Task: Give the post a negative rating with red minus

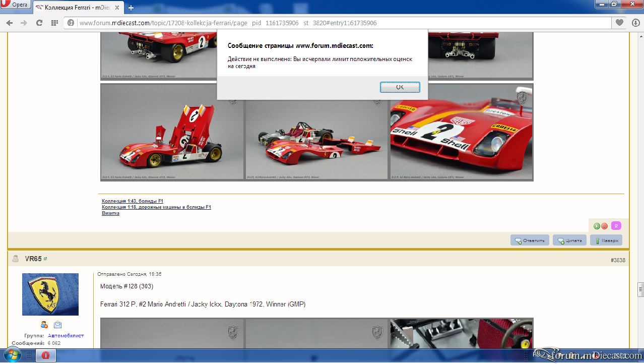Action: pos(604,226)
